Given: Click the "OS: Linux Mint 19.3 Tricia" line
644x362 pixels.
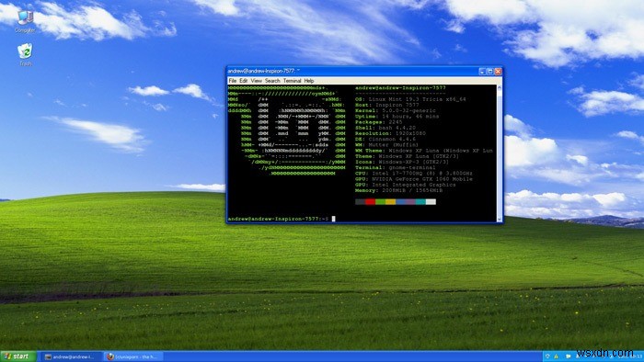Looking at the screenshot, I should point(410,99).
